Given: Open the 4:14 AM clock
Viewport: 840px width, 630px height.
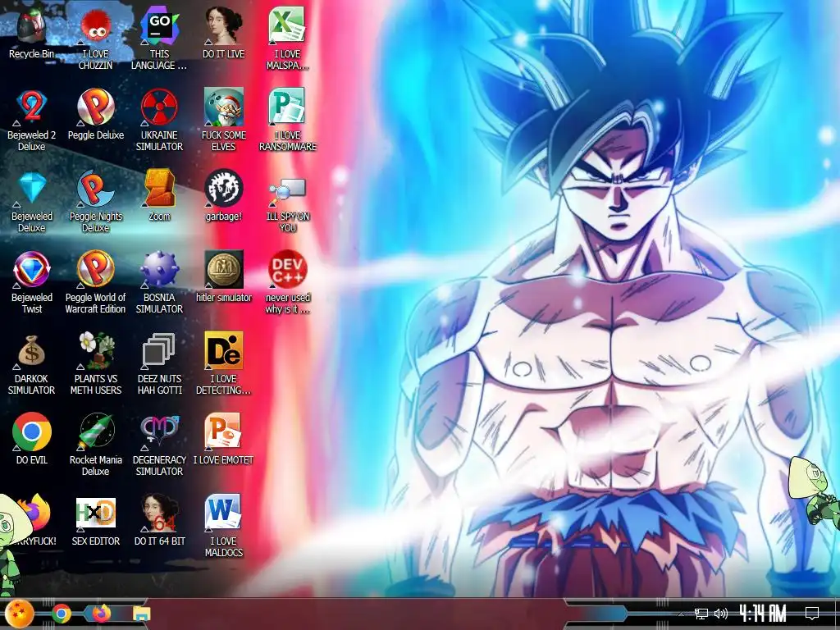Looking at the screenshot, I should click(x=763, y=614).
